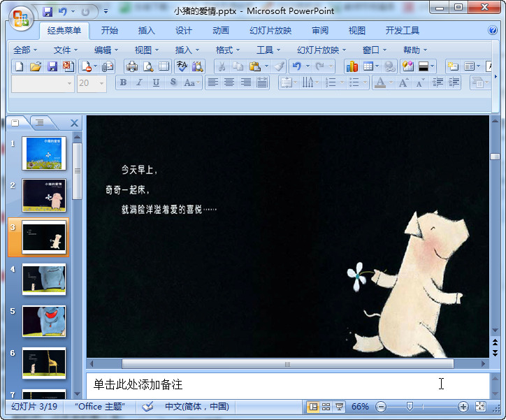This screenshot has width=506, height=420.
Task: Zoom in with plus button
Action: coord(463,407)
